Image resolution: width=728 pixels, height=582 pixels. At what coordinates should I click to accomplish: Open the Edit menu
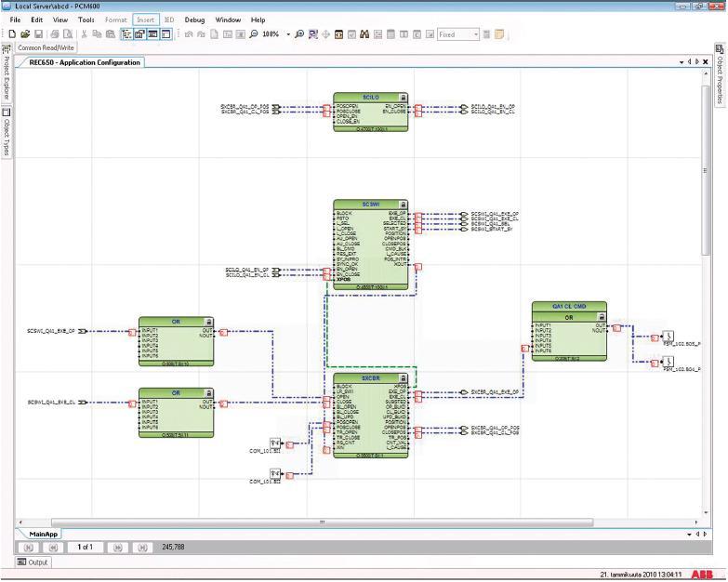pyautogui.click(x=36, y=20)
